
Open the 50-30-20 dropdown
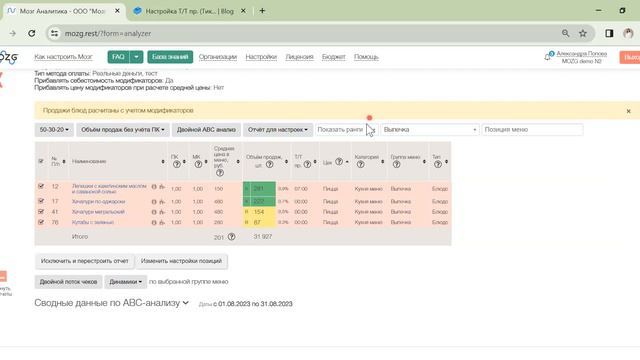pos(54,130)
